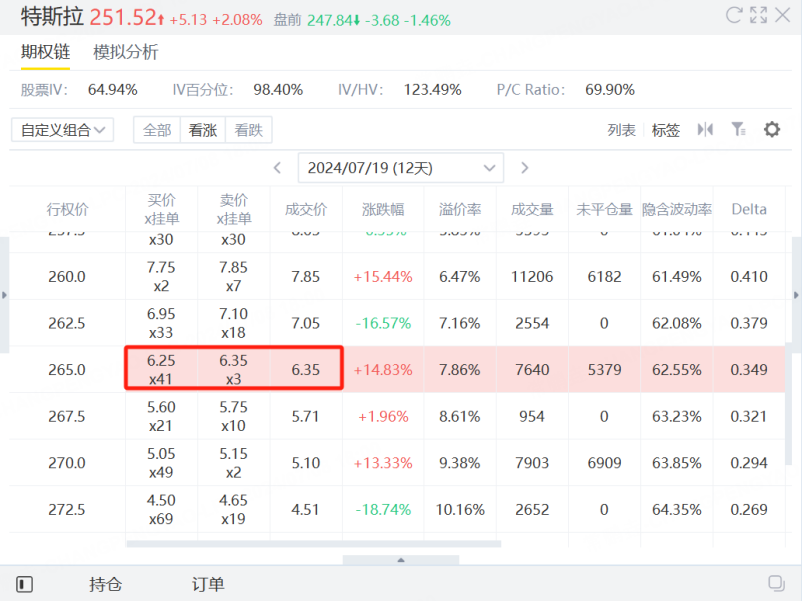
Task: Click bid price 7.75 x2
Action: 161,276
